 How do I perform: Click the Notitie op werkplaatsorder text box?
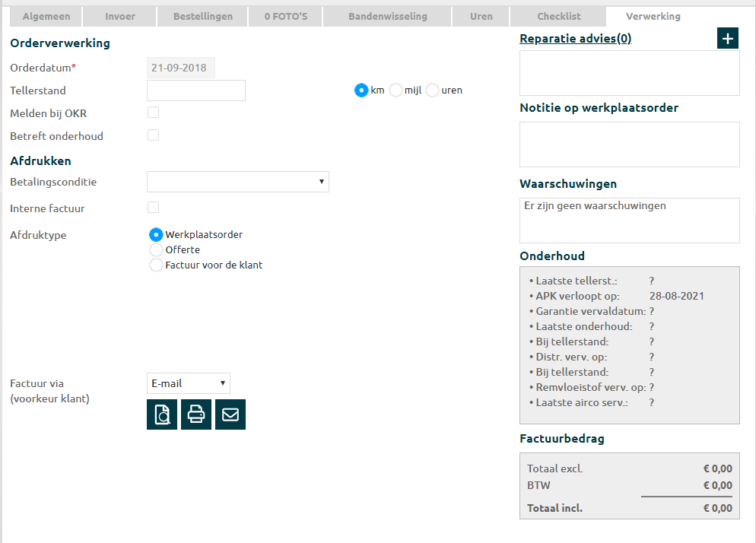tap(629, 144)
